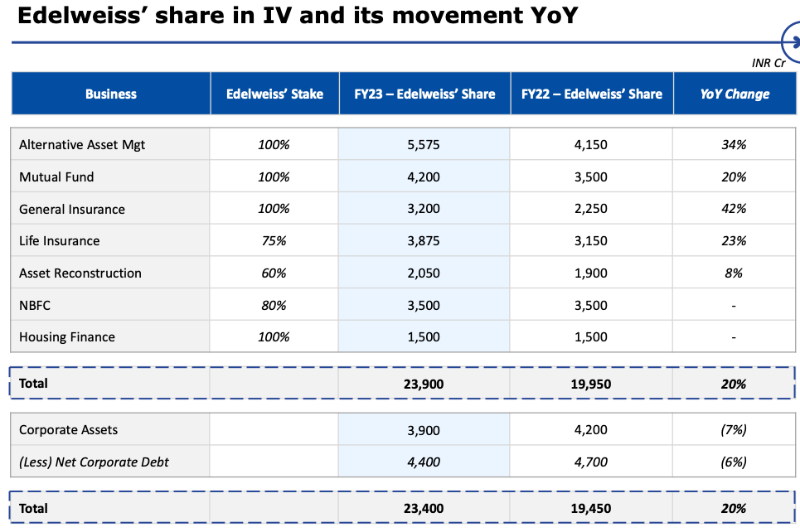800x532 pixels.
Task: Select the Life Insurance row label
Action: (59, 241)
